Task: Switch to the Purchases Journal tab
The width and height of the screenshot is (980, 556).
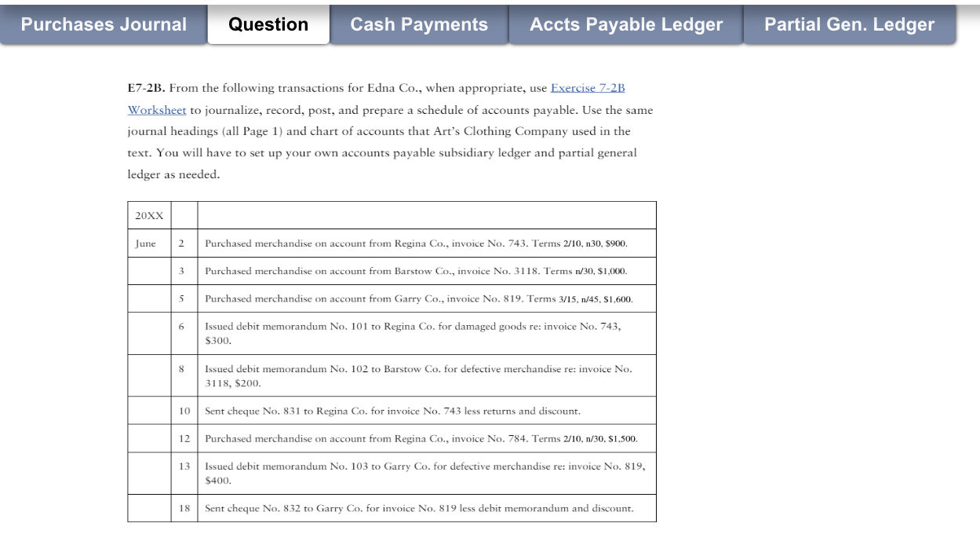Action: tap(102, 24)
